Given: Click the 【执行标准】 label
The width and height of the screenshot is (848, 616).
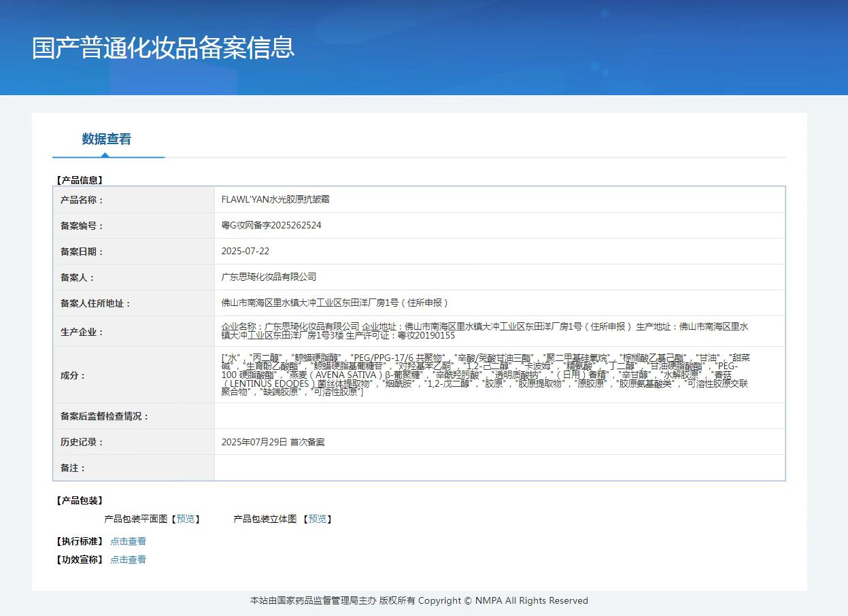Looking at the screenshot, I should pyautogui.click(x=79, y=541).
